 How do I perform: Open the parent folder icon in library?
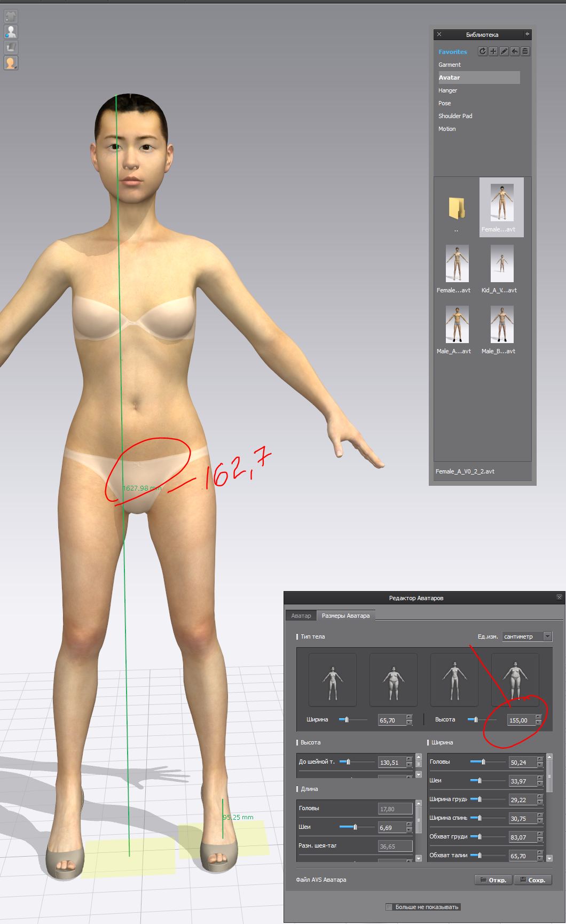[x=457, y=208]
